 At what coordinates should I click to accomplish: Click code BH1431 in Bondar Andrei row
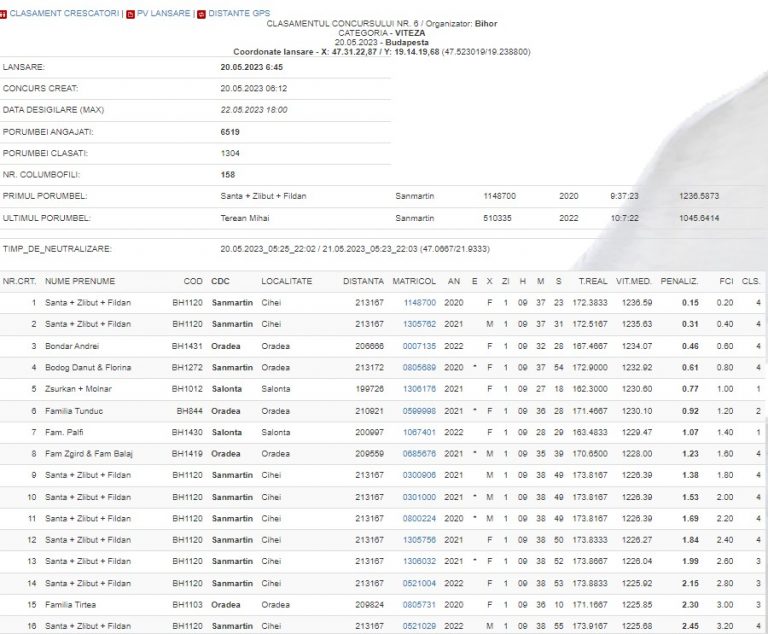click(187, 346)
